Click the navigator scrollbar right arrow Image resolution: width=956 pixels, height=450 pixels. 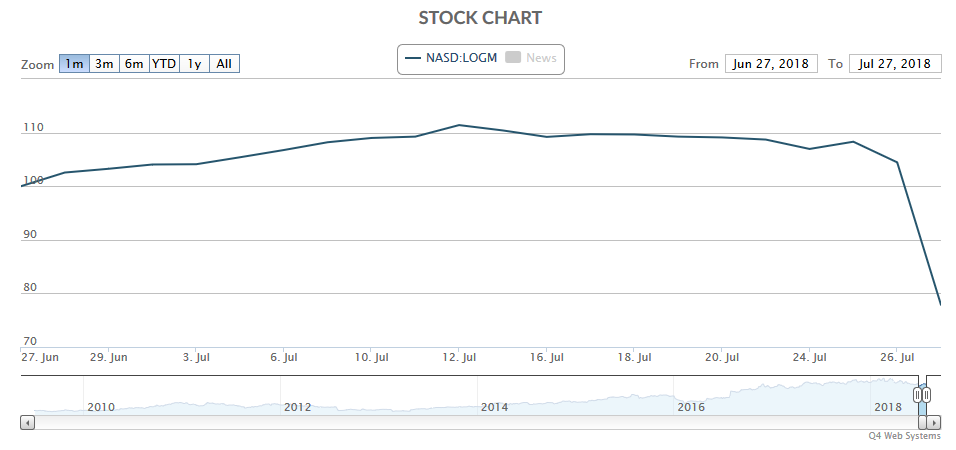pos(933,422)
